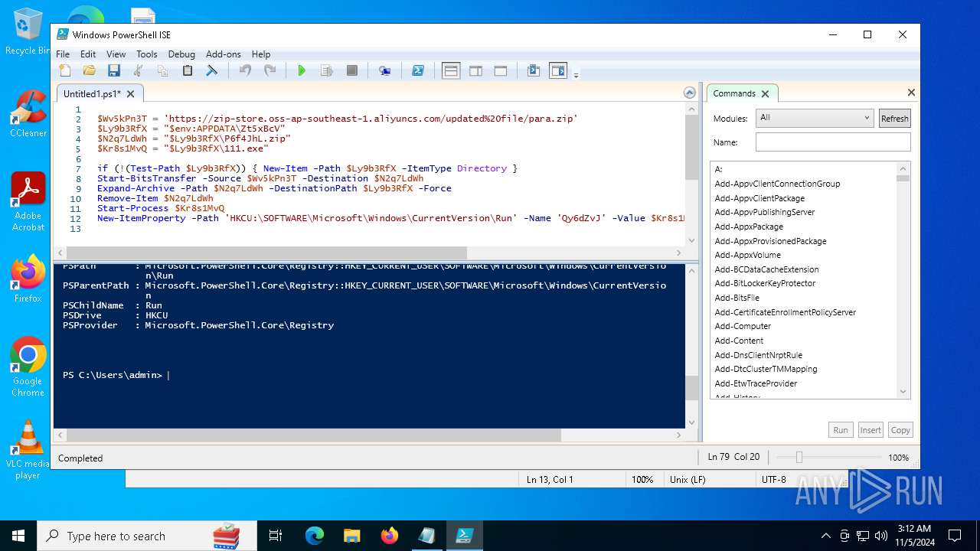This screenshot has height=551, width=980.
Task: Click the Start button on taskbar
Action: [18, 536]
